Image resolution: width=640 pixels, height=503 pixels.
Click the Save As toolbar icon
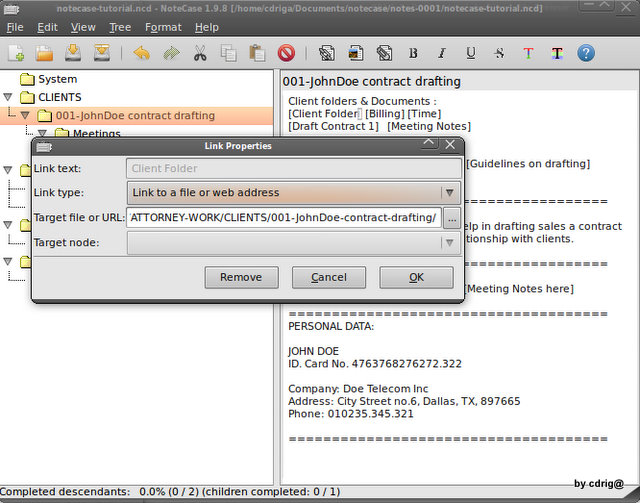pyautogui.click(x=102, y=53)
